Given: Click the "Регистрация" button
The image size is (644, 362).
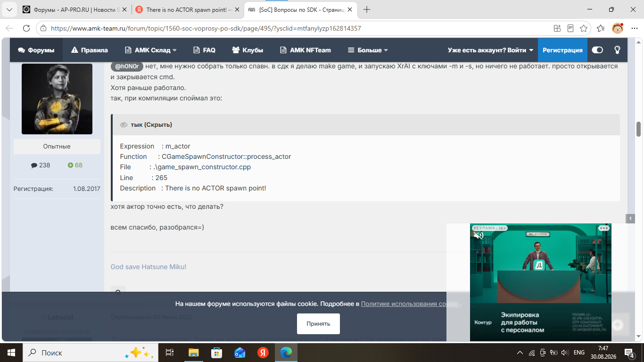Looking at the screenshot, I should tap(562, 50).
